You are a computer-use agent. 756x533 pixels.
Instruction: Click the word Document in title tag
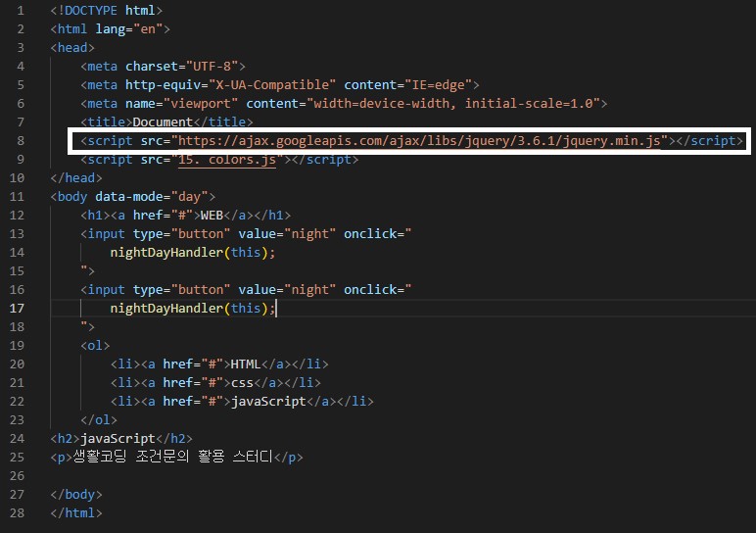point(163,122)
